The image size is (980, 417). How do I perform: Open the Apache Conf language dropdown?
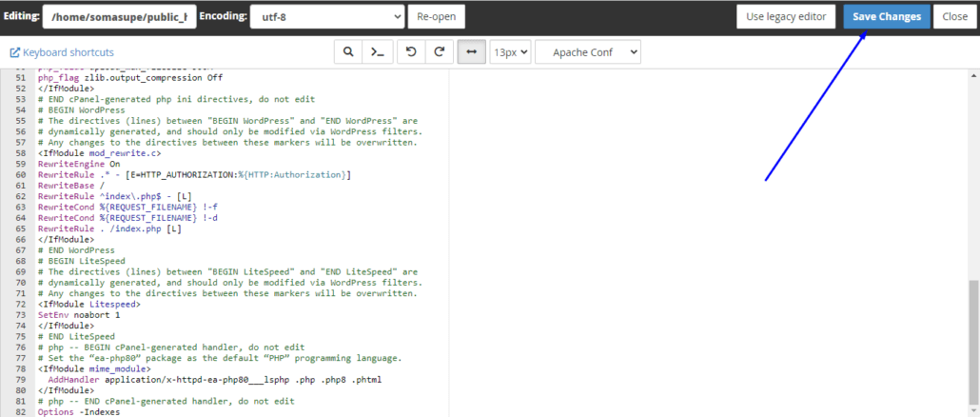click(x=588, y=52)
